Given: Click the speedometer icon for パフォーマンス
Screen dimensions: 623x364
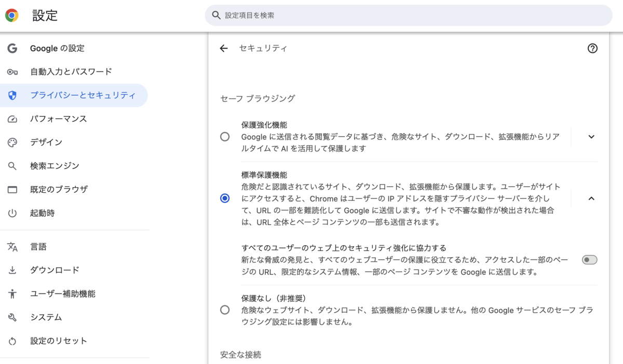Looking at the screenshot, I should pyautogui.click(x=12, y=119).
